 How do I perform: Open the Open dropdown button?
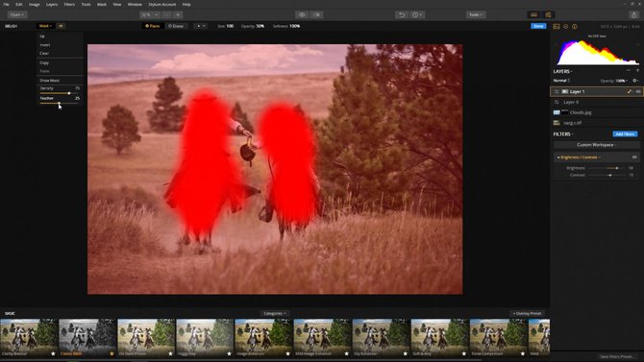17,14
